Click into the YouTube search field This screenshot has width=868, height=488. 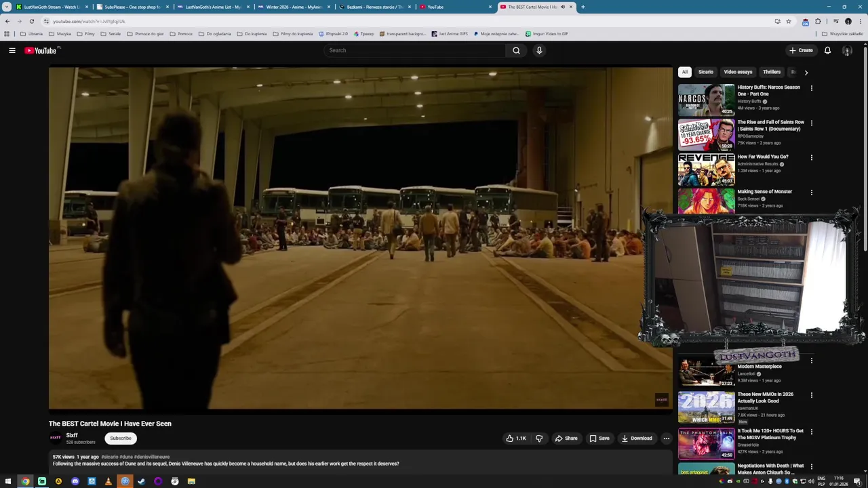[414, 50]
